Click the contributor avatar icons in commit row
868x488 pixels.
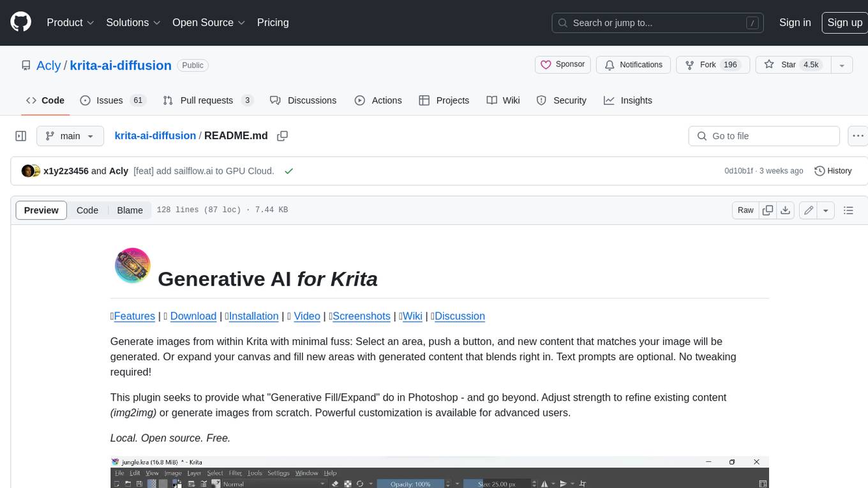coord(31,171)
